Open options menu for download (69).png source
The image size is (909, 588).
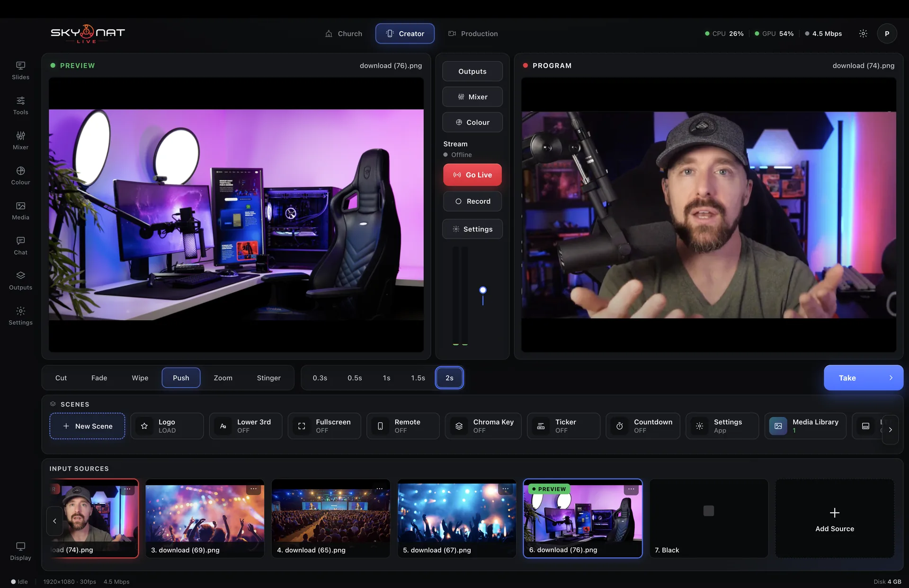[x=254, y=489]
